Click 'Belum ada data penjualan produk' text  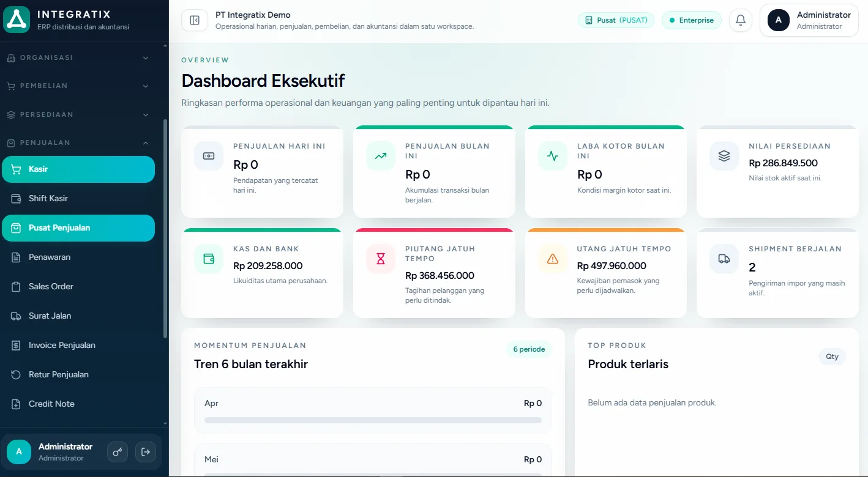[652, 403]
